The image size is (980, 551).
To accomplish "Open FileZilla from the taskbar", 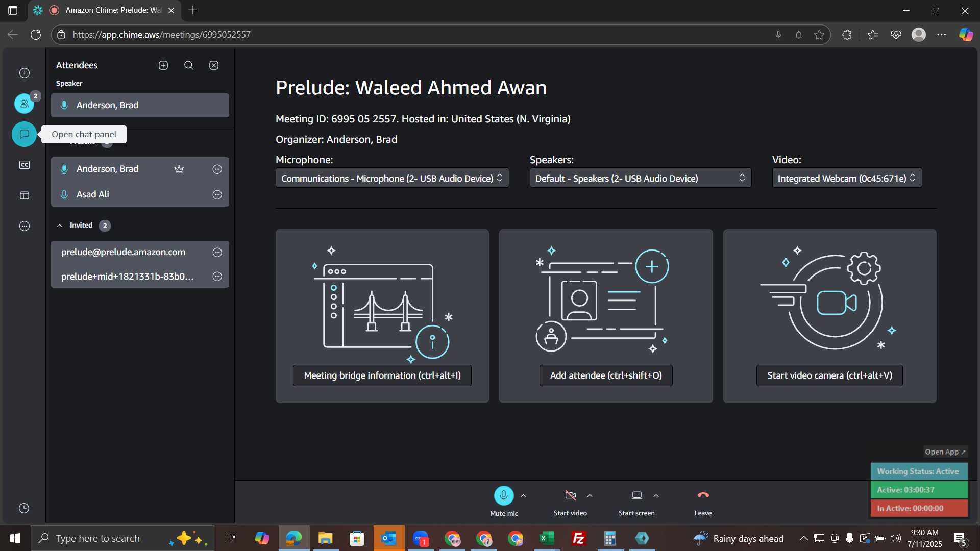I will [x=579, y=538].
